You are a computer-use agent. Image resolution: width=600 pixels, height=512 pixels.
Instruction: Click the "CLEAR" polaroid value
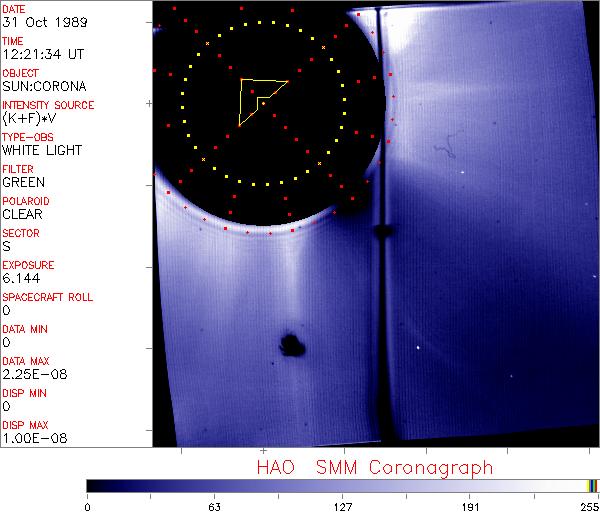click(x=23, y=214)
